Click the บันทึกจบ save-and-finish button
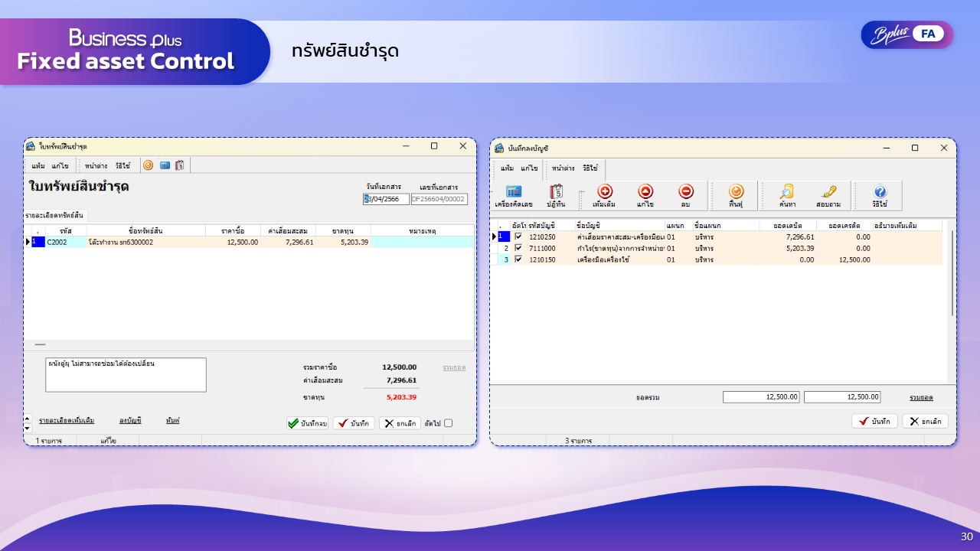The height and width of the screenshot is (551, 980). pos(305,422)
